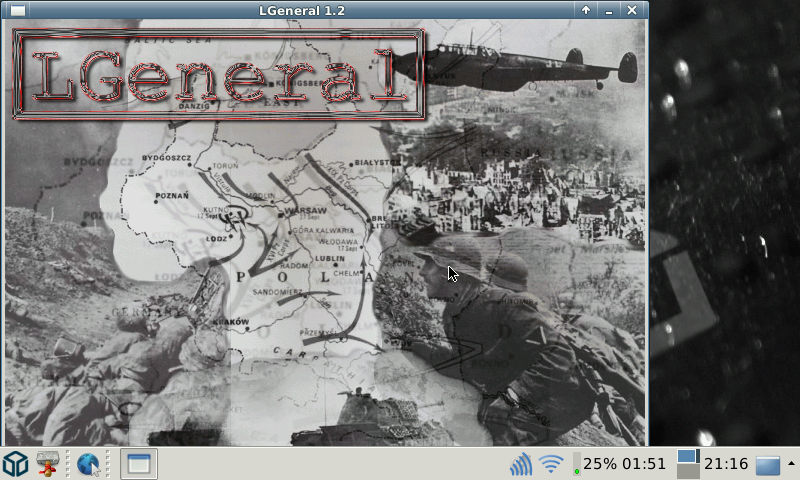Image resolution: width=800 pixels, height=480 pixels.
Task: Click the 21:16 clock
Action: click(726, 464)
